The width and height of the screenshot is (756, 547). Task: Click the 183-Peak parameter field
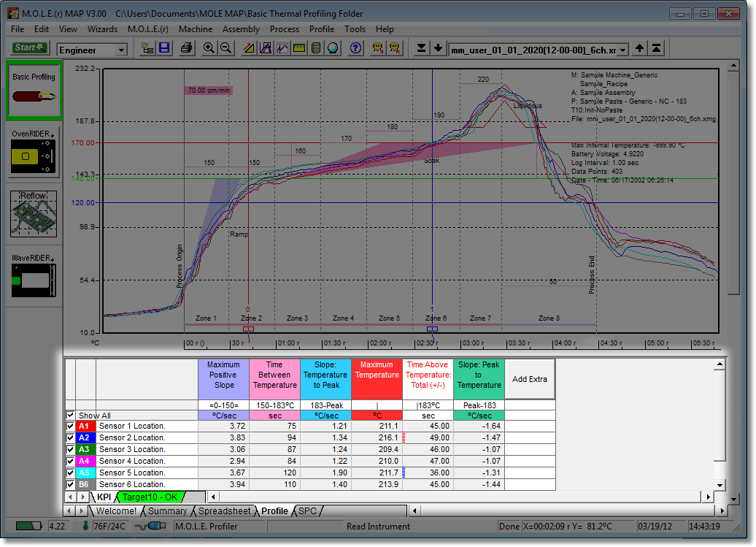click(326, 405)
